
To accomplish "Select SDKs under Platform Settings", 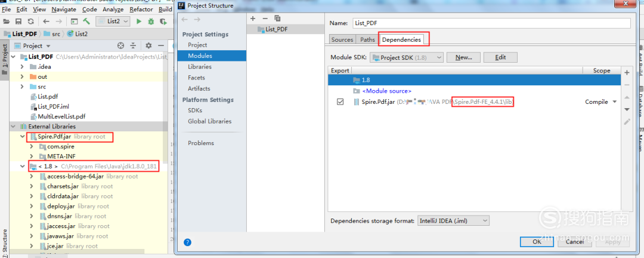I will (194, 110).
